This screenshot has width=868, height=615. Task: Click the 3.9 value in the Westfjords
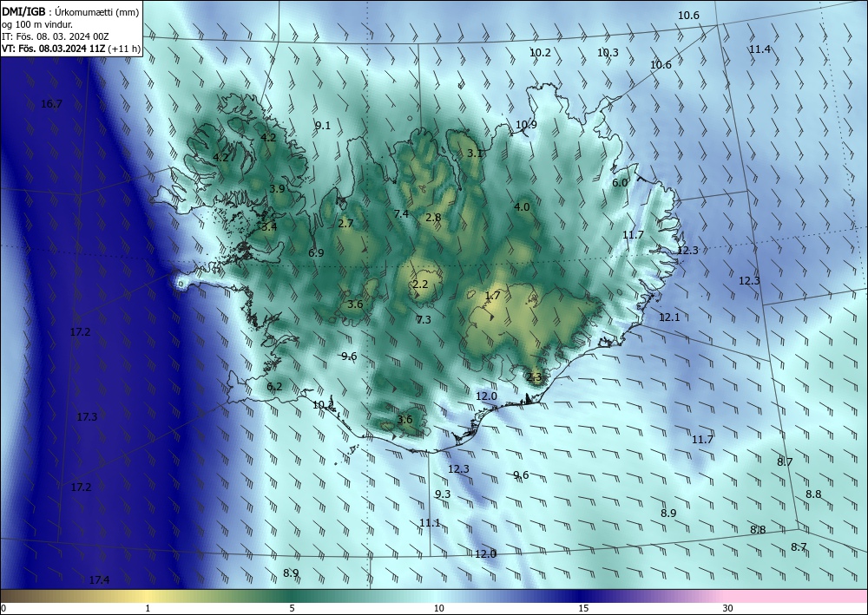(278, 188)
